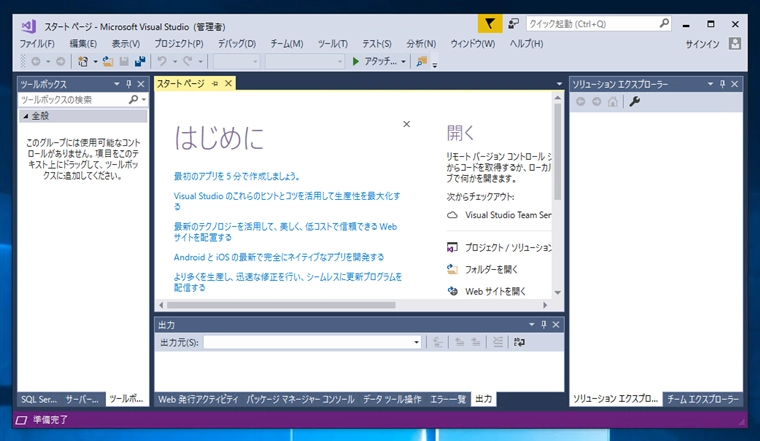Click the Open File folder toolbar icon

109,62
